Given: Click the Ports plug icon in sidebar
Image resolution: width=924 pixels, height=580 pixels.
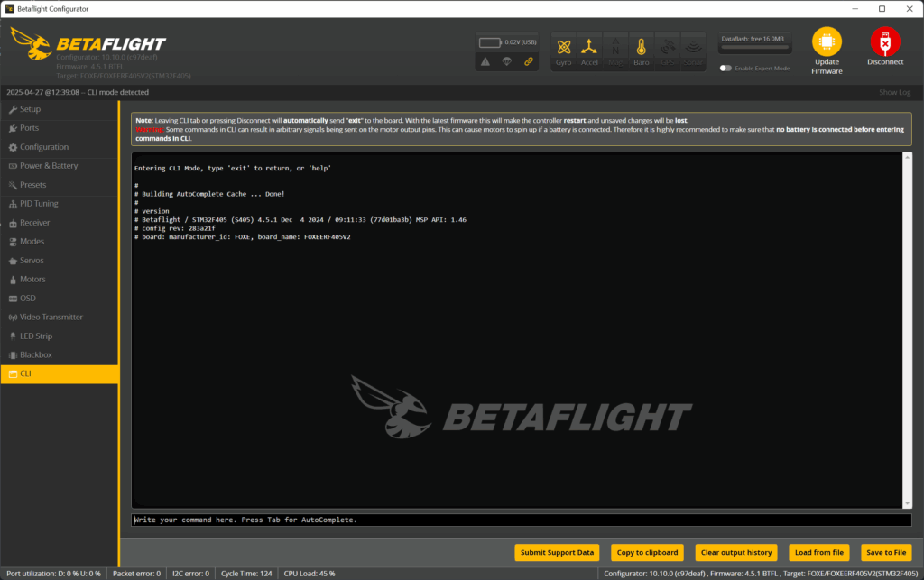Looking at the screenshot, I should [x=13, y=128].
